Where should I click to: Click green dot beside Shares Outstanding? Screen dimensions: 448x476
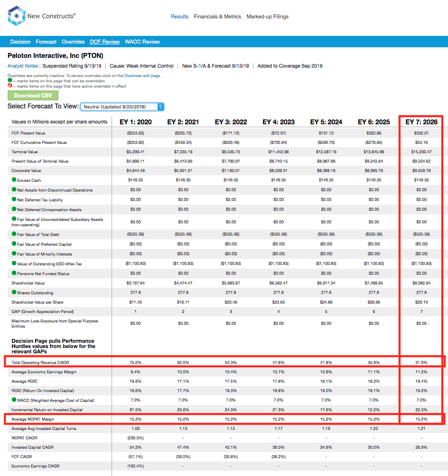coord(14,292)
